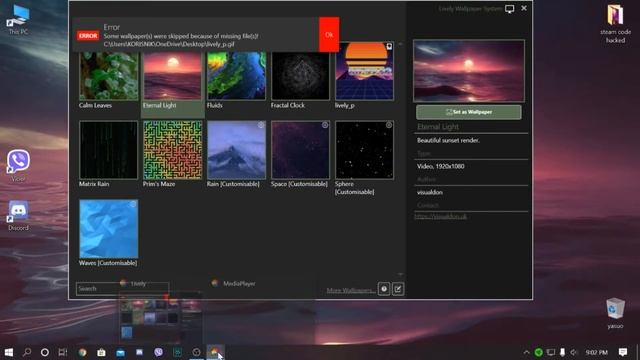Click the large Eternal Light preview image
640x360 pixels.
click(x=469, y=71)
